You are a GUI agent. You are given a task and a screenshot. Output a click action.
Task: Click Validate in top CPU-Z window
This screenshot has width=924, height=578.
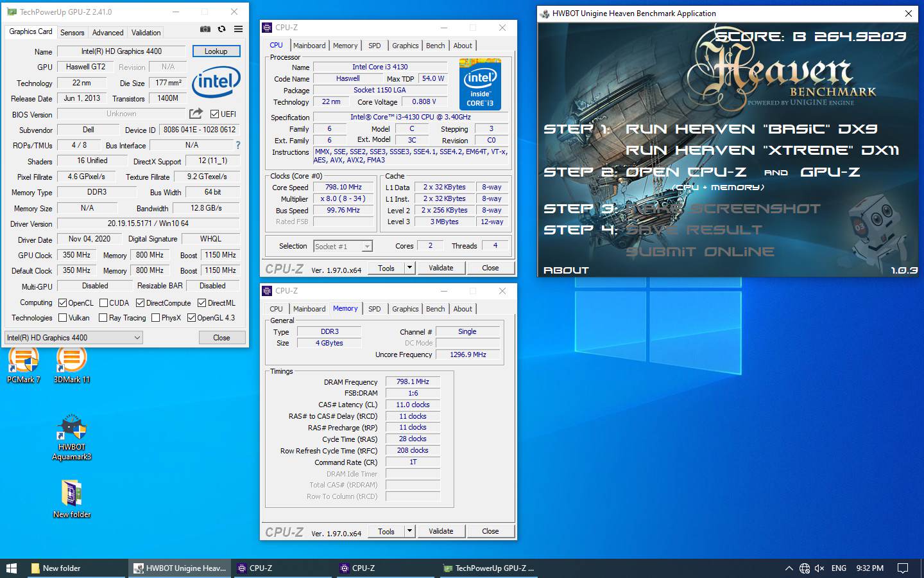[x=441, y=268]
